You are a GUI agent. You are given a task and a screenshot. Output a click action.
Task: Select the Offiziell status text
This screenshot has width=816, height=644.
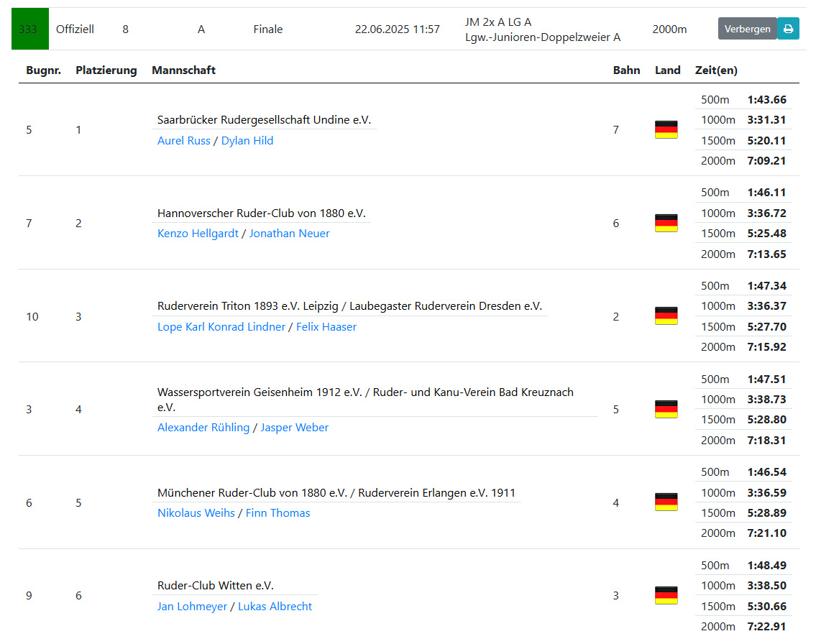click(x=75, y=29)
